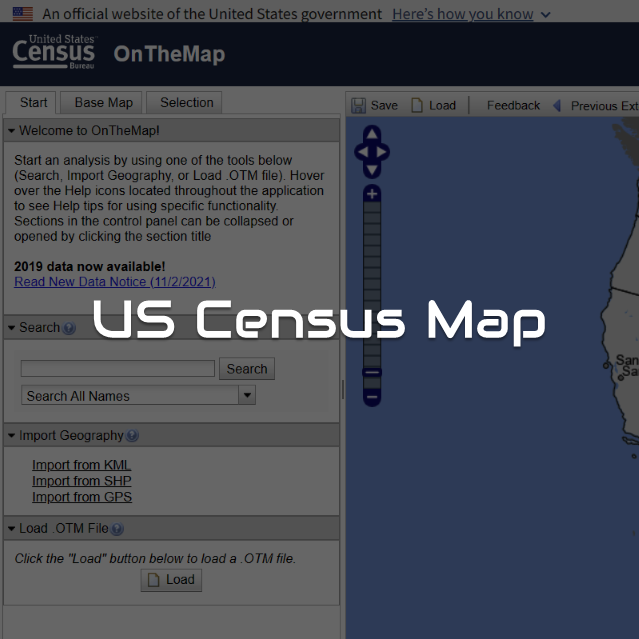Zoom out with the bottom minus button
The image size is (639, 639).
pyautogui.click(x=372, y=397)
